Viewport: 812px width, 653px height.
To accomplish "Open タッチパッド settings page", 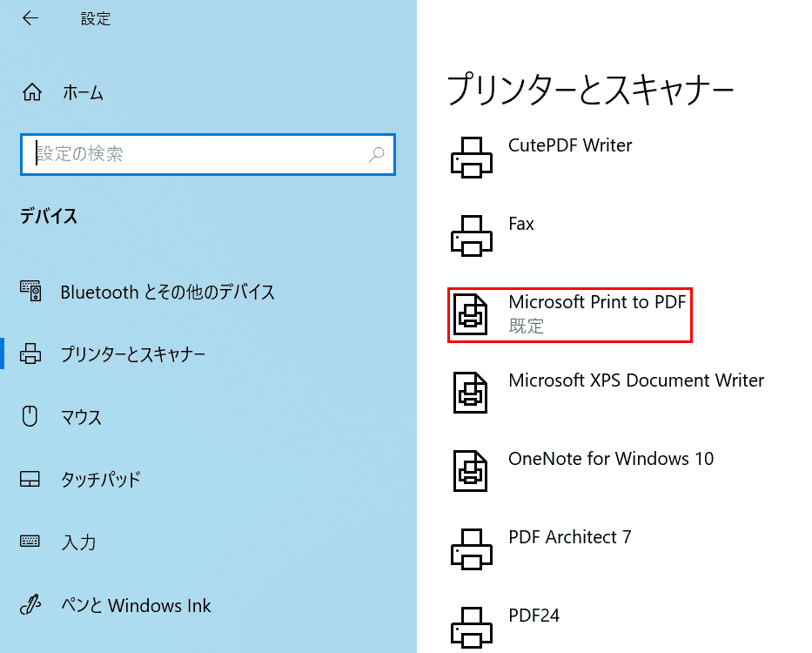I will [100, 480].
